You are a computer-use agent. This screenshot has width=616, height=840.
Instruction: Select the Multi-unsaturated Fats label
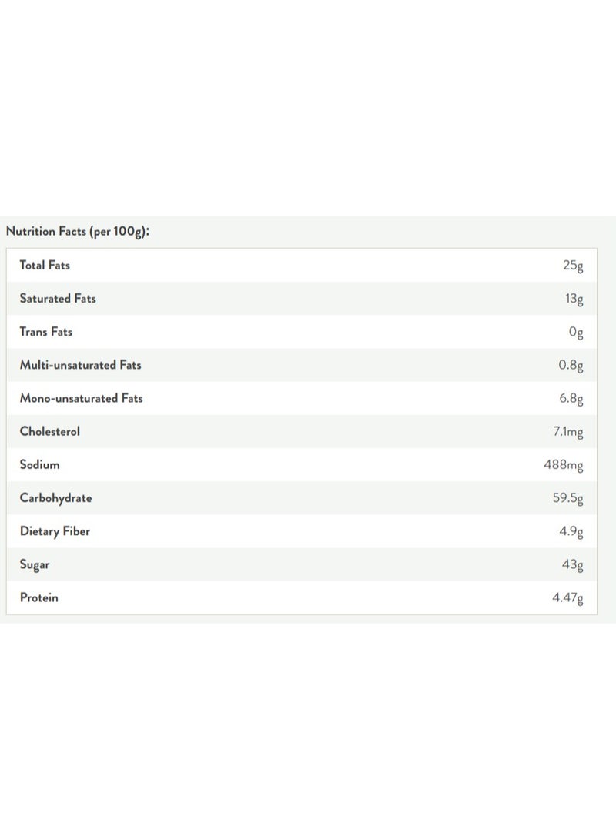pyautogui.click(x=80, y=365)
